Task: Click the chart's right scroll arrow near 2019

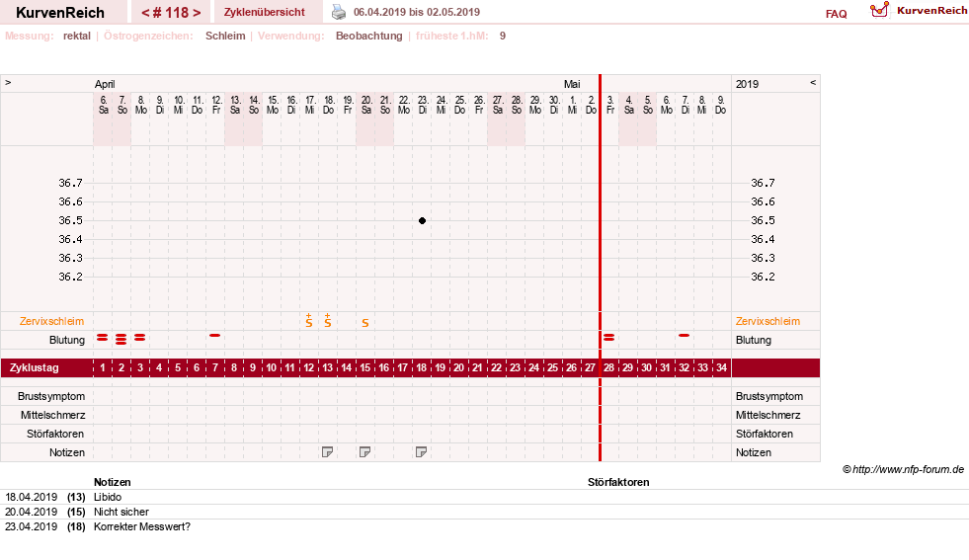Action: coord(813,82)
